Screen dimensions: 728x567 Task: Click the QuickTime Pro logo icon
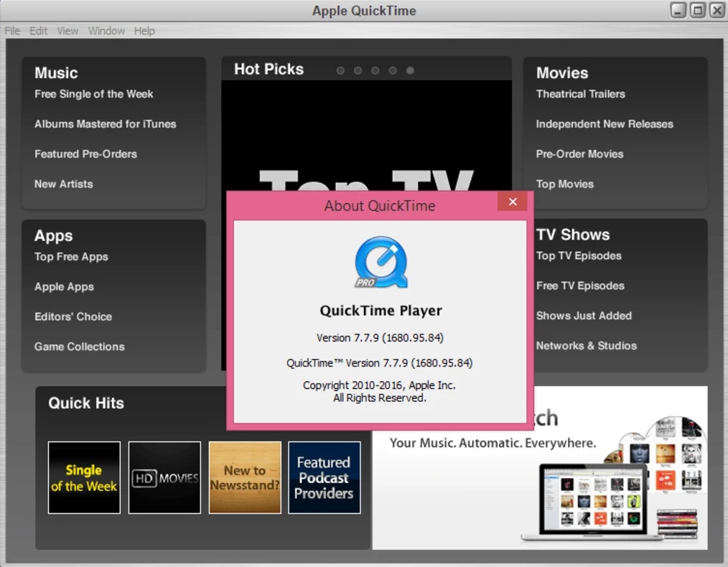(x=381, y=263)
